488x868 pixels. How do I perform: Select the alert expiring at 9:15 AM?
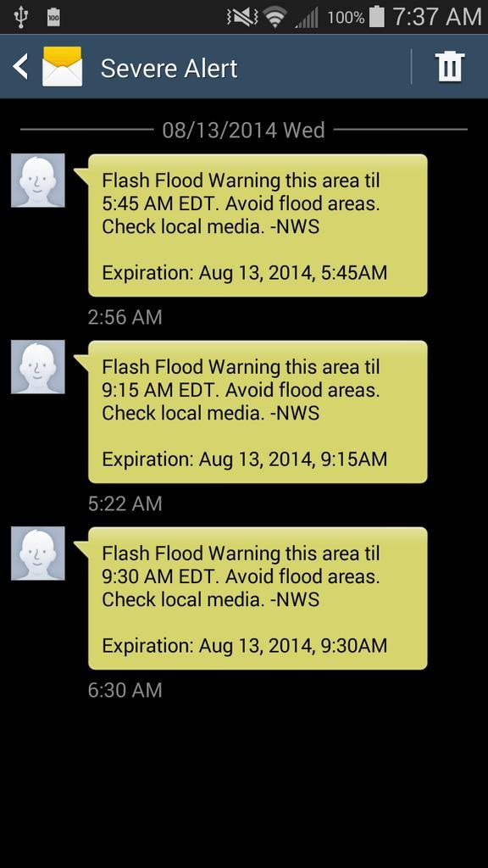click(x=258, y=412)
